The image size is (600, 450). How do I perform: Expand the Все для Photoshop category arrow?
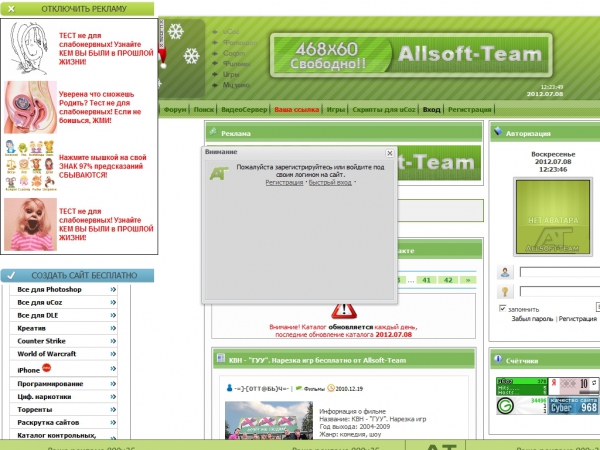[113, 290]
